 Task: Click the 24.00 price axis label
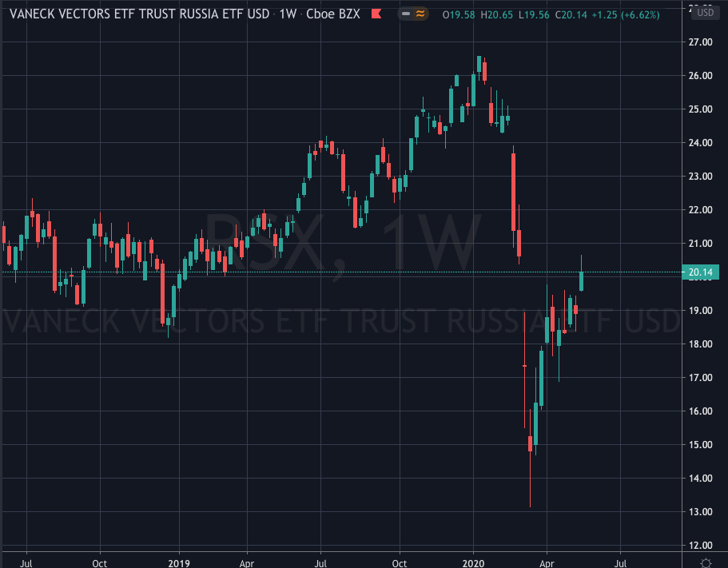click(x=700, y=143)
